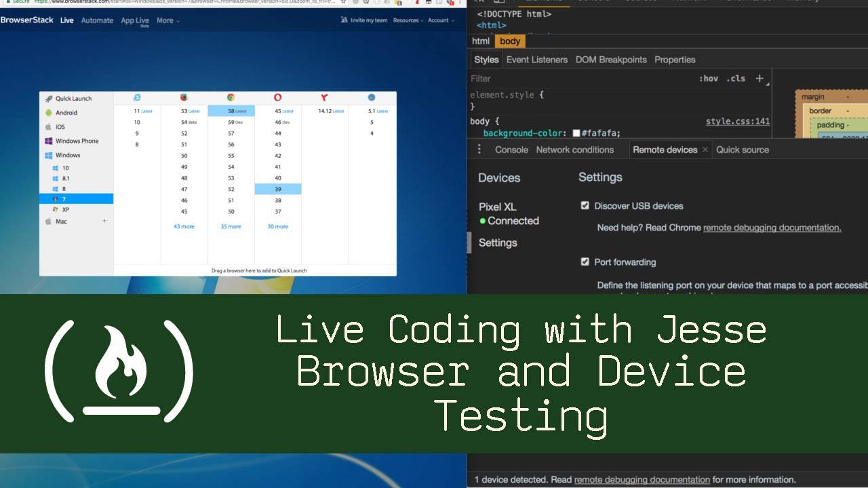The image size is (868, 488).
Task: Click the BrowserStack logo
Action: click(27, 20)
